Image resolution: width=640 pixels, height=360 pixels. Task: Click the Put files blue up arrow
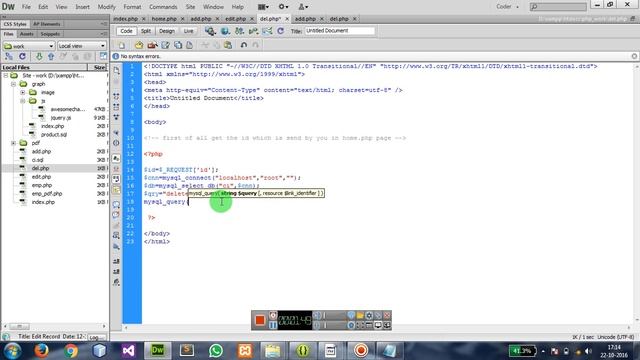[51, 56]
